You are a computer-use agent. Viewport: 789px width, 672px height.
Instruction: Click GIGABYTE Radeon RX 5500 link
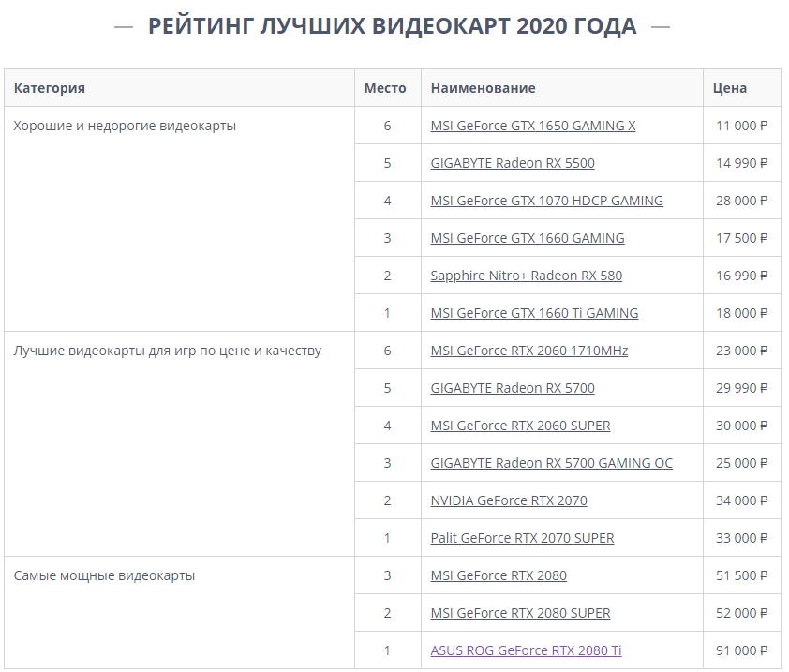coord(512,163)
